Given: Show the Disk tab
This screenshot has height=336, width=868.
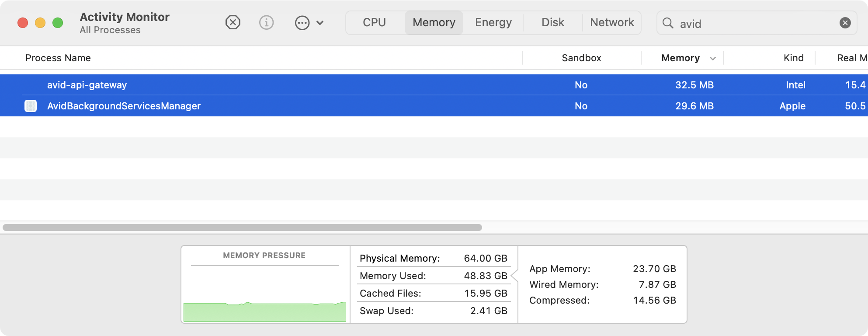Looking at the screenshot, I should [552, 22].
